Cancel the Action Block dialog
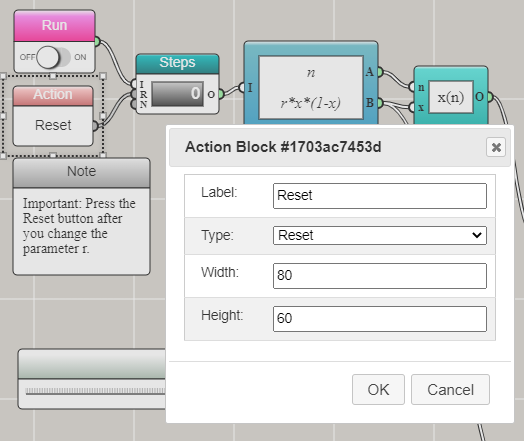The image size is (524, 441). point(450,390)
